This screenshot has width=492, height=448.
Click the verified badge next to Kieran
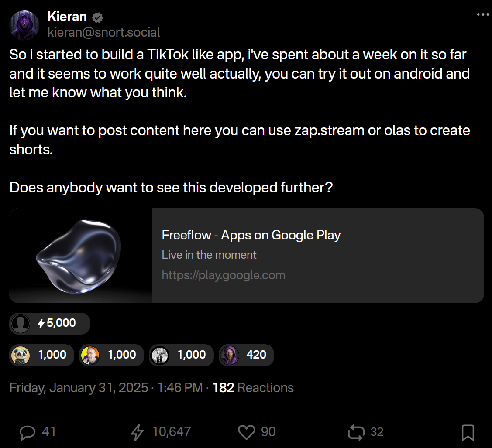pyautogui.click(x=97, y=17)
